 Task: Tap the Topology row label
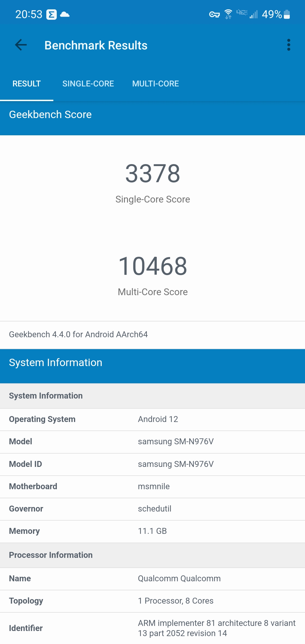(x=26, y=601)
